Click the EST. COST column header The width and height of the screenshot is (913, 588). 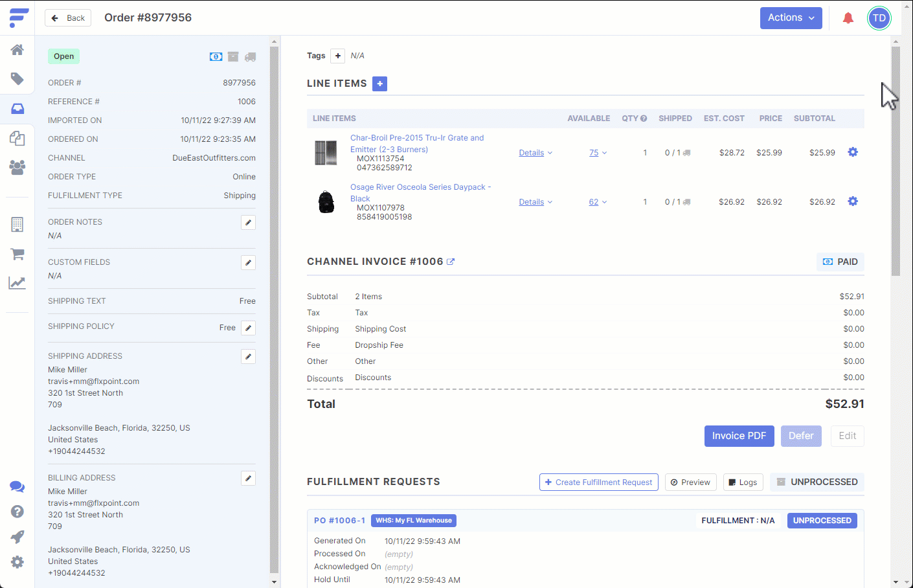tap(724, 119)
